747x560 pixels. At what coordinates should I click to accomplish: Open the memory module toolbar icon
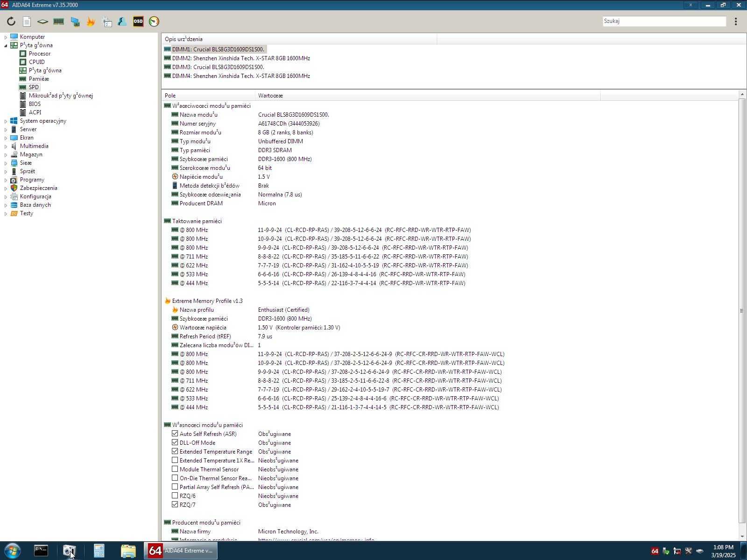[58, 21]
